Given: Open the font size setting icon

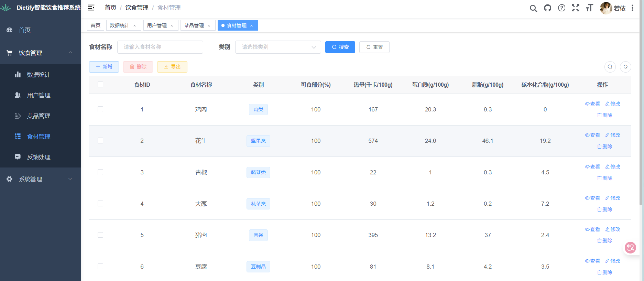Looking at the screenshot, I should coord(589,8).
